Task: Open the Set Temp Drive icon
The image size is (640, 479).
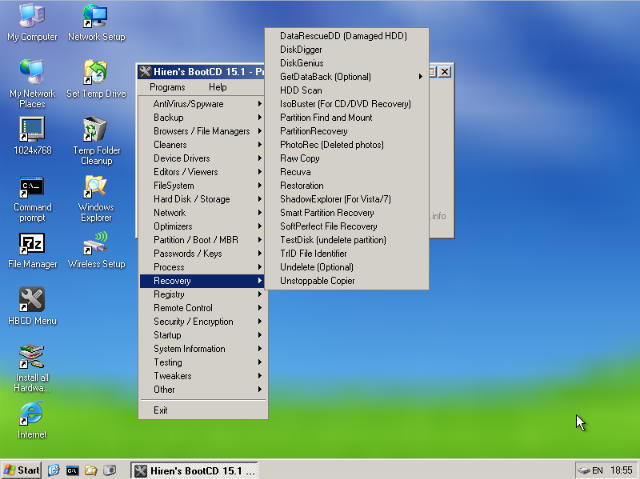Action: [96, 74]
